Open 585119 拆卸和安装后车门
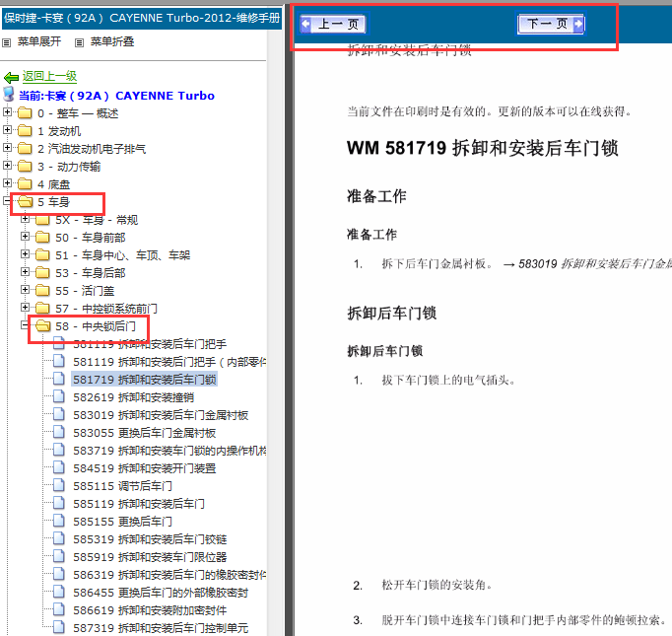 pos(139,504)
